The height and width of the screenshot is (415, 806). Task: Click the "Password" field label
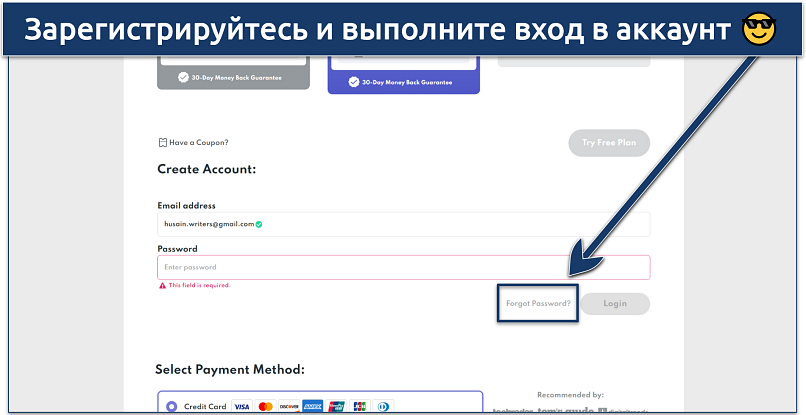click(177, 249)
